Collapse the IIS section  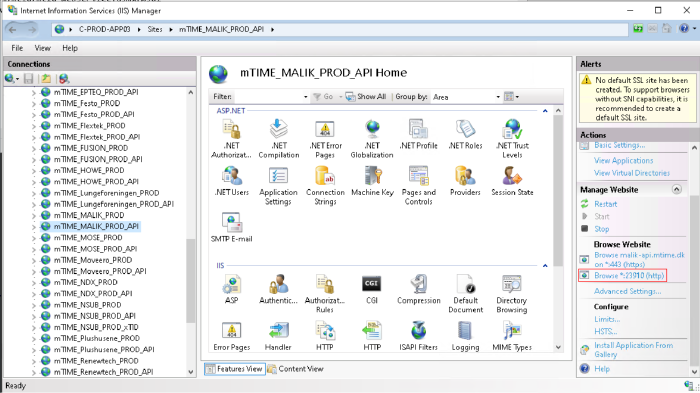click(x=545, y=266)
